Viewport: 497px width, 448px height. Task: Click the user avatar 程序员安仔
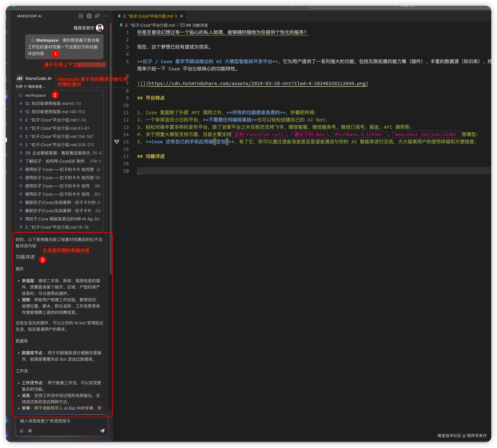99,28
